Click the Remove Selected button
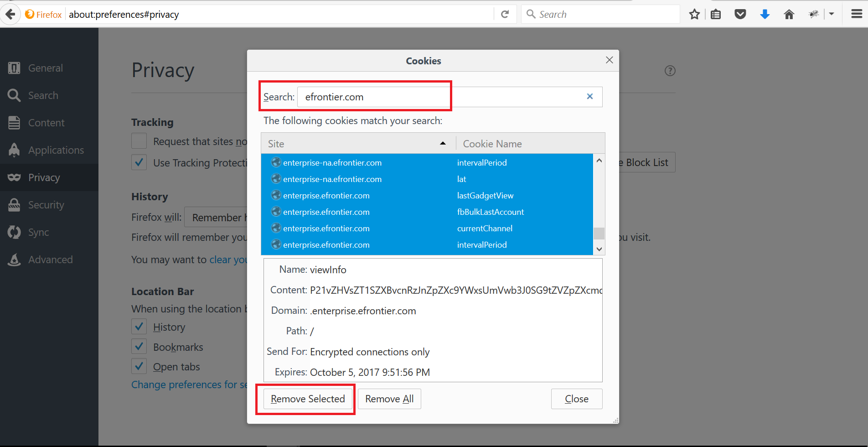868x447 pixels. click(x=308, y=399)
